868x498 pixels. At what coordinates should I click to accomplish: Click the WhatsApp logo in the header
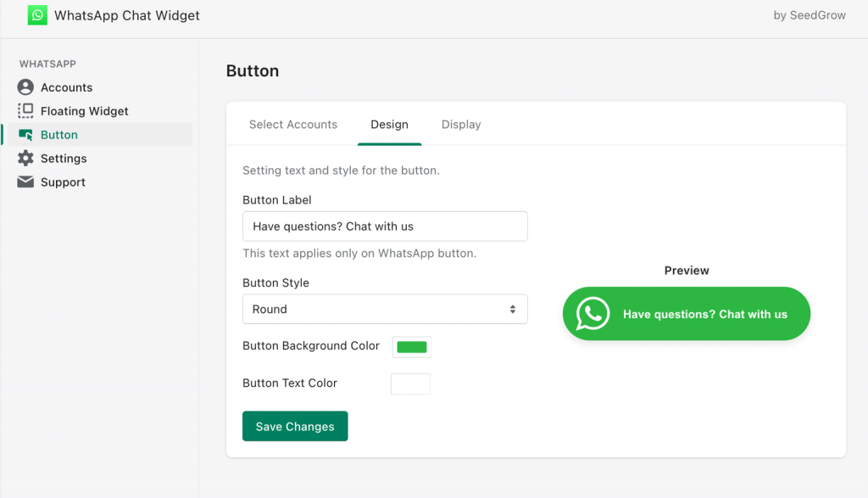point(36,15)
